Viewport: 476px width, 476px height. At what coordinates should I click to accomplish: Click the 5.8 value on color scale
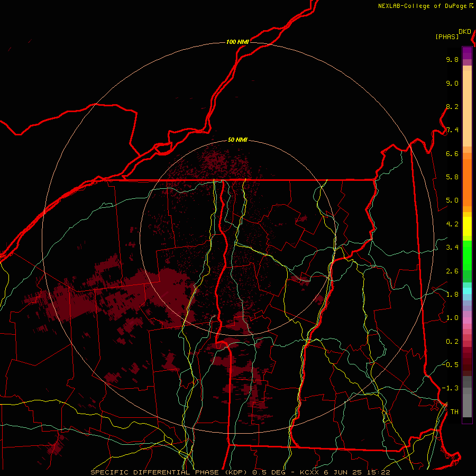click(x=452, y=177)
